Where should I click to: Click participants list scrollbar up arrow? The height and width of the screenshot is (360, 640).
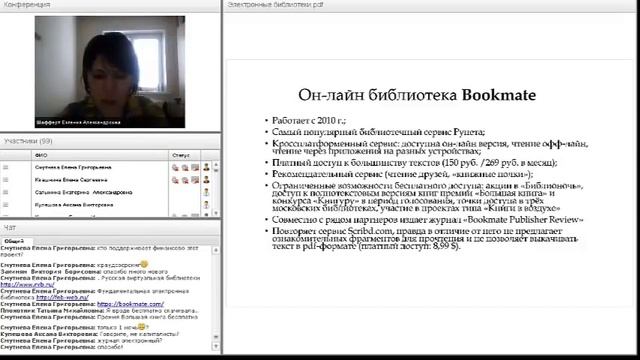tap(216, 164)
